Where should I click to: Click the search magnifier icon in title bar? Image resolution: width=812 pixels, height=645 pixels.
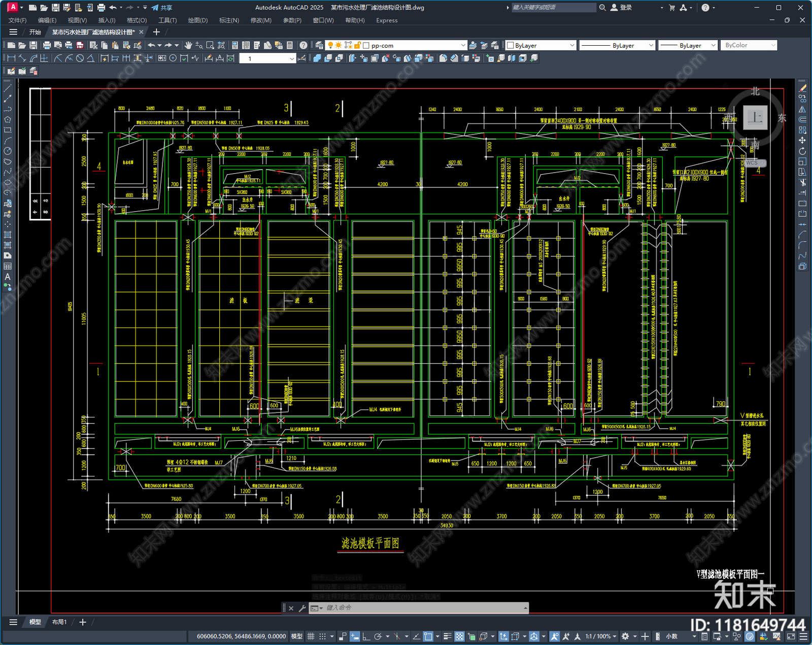coord(602,8)
